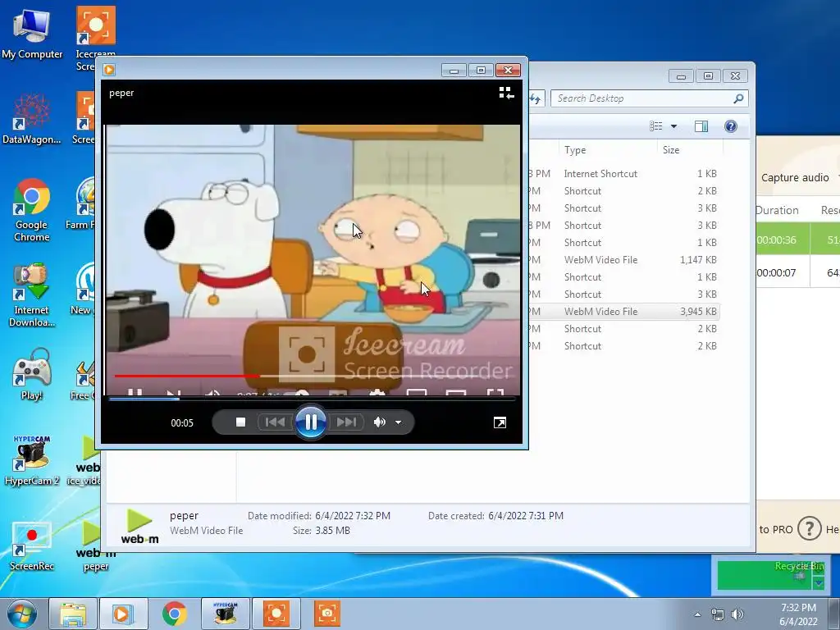Viewport: 840px width, 630px height.
Task: Open ScreenRec desktop shortcut
Action: point(32,546)
